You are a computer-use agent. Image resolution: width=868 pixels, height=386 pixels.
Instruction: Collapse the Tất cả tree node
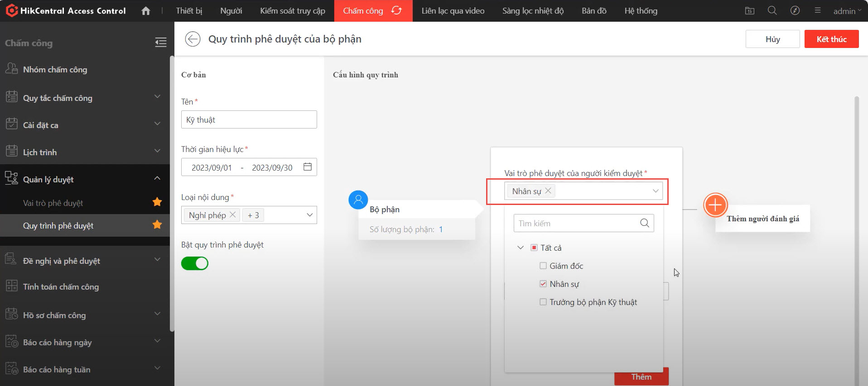tap(521, 248)
